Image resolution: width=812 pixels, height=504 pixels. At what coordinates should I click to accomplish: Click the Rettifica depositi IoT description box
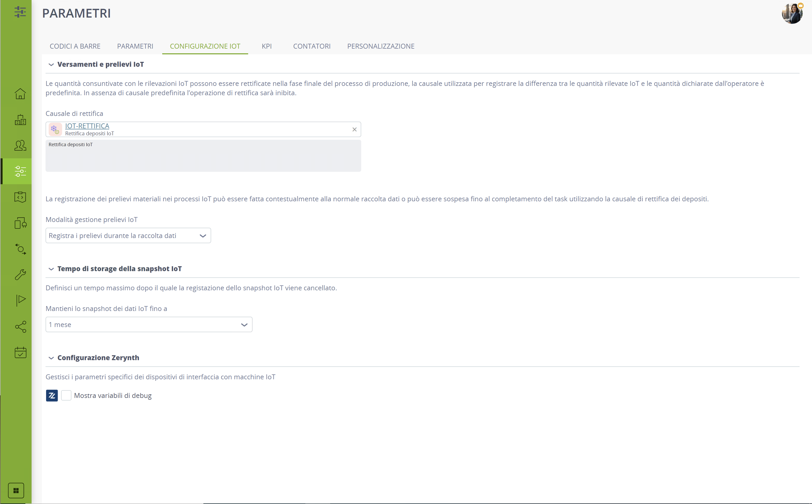203,156
